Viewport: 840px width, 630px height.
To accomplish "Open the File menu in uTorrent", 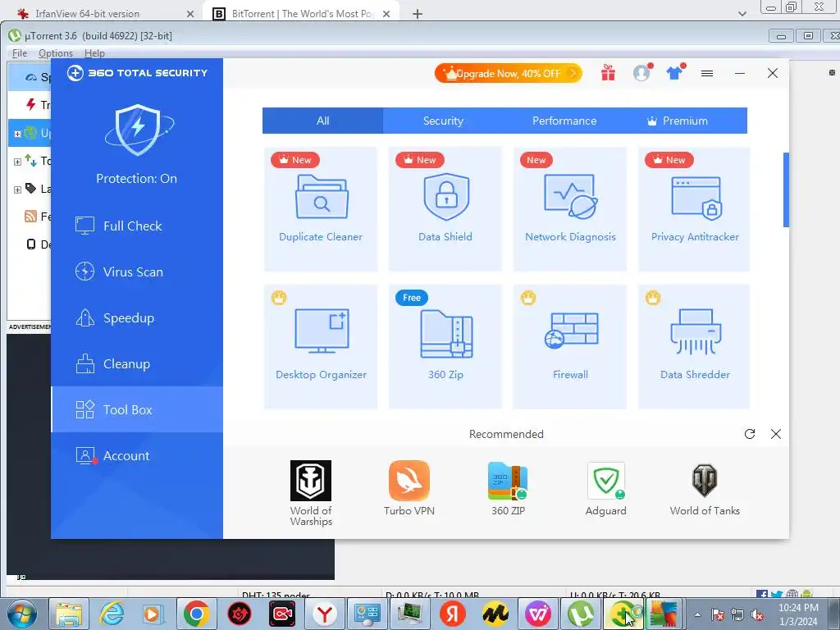I will coord(20,53).
